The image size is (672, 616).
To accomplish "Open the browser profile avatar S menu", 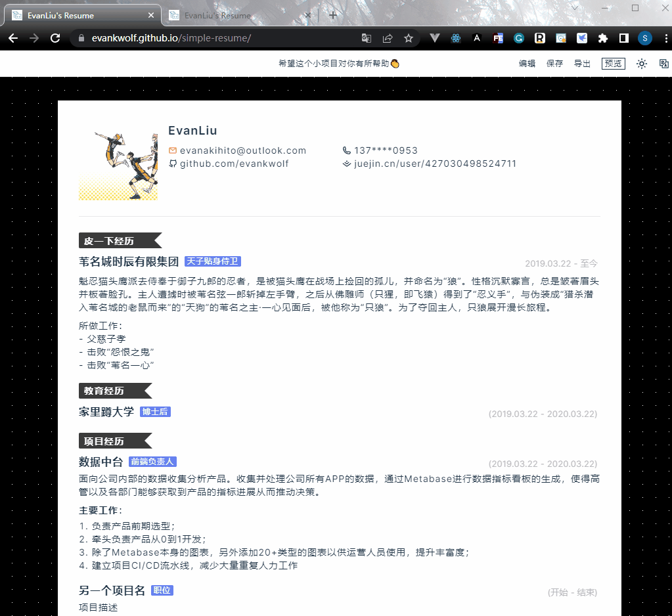I will point(644,38).
